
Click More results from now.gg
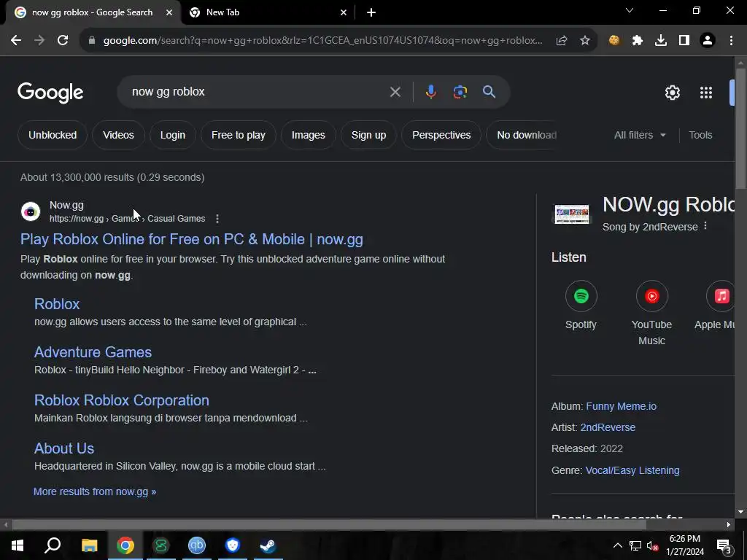[95, 491]
